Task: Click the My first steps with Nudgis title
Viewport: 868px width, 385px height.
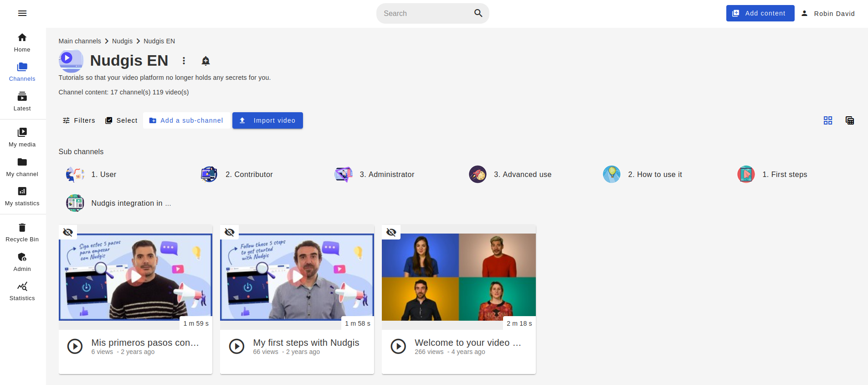Action: tap(306, 343)
